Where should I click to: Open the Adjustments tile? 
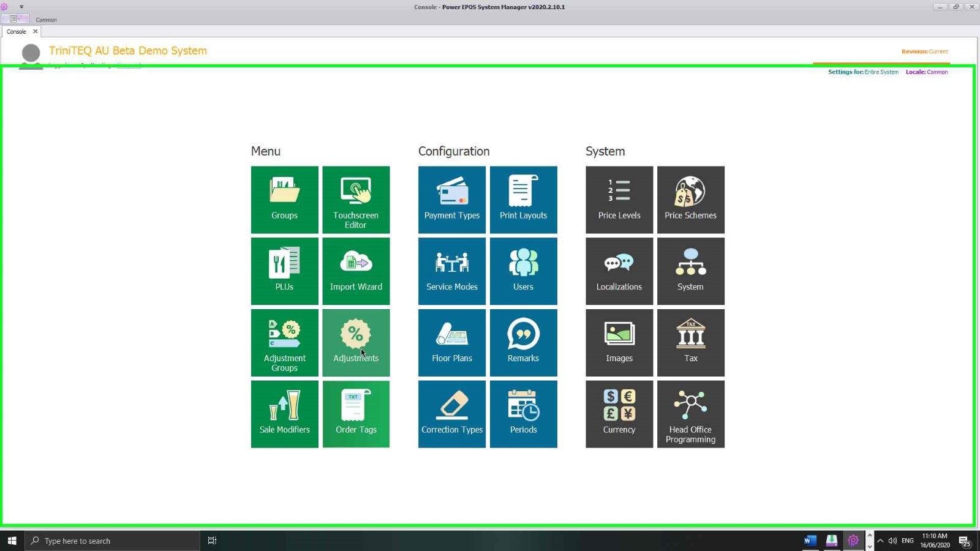click(x=356, y=343)
